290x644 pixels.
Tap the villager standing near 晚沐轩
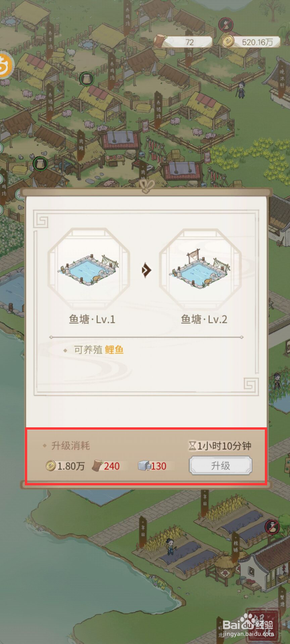coord(241,90)
